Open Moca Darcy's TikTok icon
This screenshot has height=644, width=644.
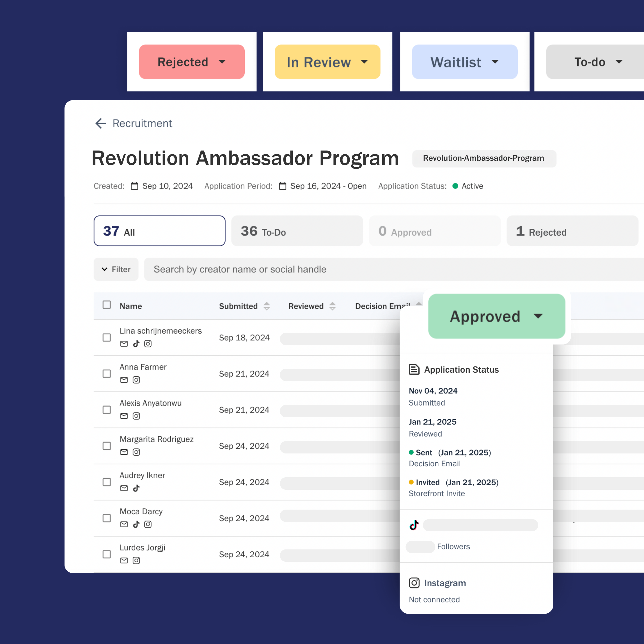(136, 524)
